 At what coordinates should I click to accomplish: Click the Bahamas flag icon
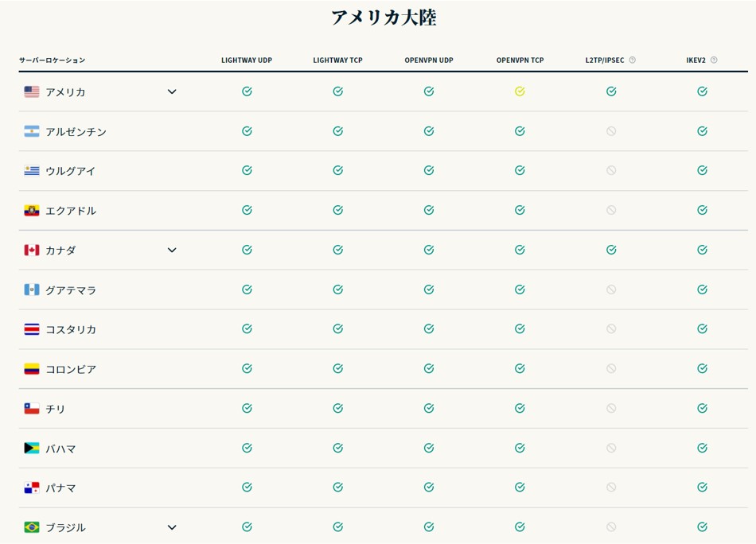[x=32, y=449]
